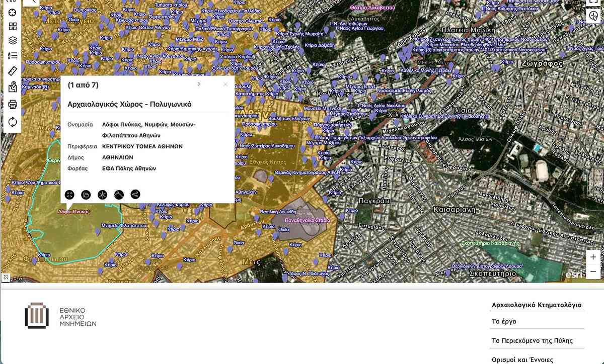Click the print map icon
The width and height of the screenshot is (604, 364).
click(x=13, y=105)
